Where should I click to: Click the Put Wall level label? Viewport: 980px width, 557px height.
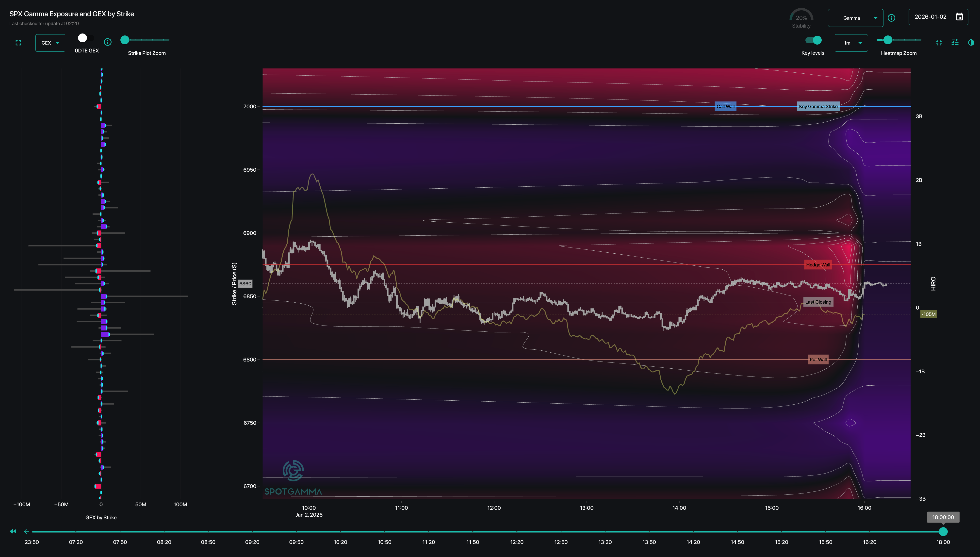[818, 360]
